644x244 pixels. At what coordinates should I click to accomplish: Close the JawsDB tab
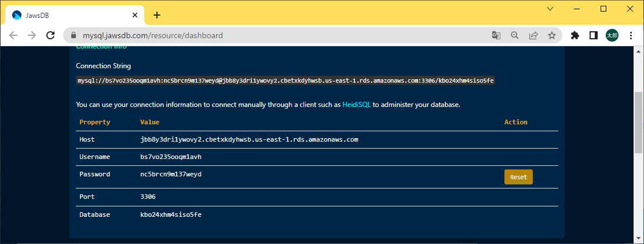135,15
